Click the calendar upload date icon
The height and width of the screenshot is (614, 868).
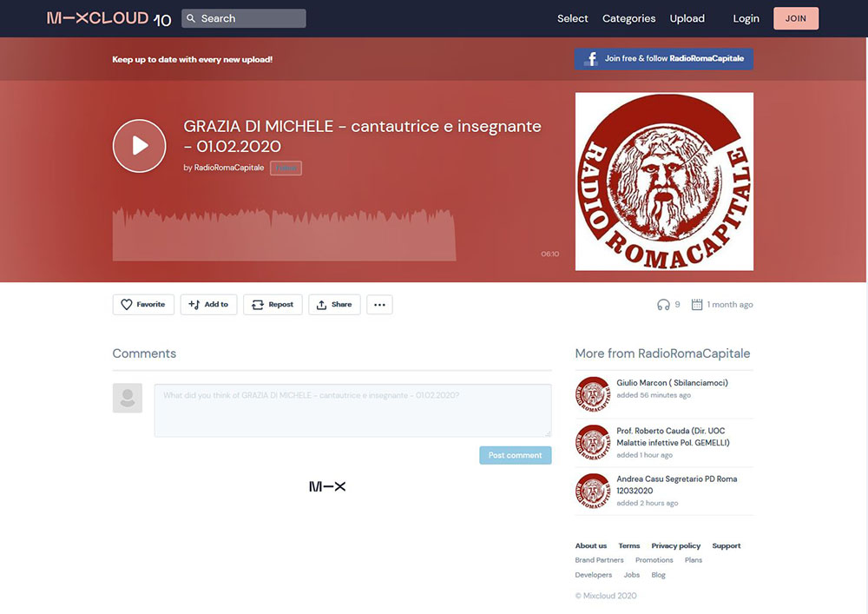(697, 305)
